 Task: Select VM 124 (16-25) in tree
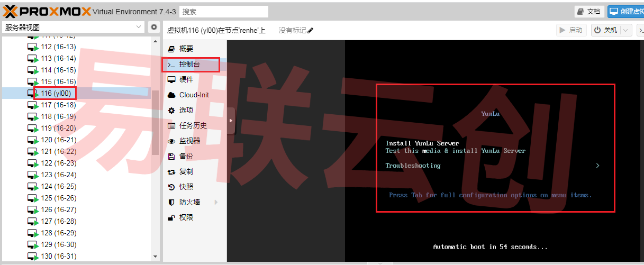58,186
